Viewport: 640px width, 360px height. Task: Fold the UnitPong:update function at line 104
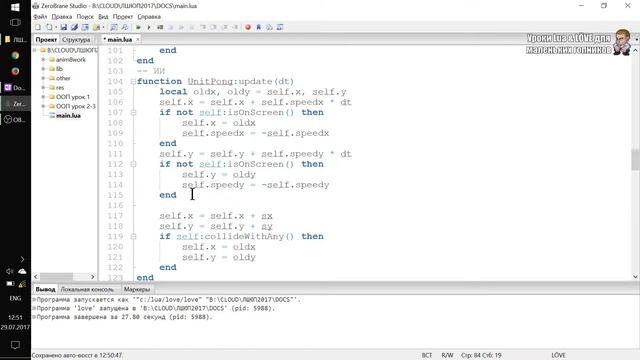(x=133, y=82)
